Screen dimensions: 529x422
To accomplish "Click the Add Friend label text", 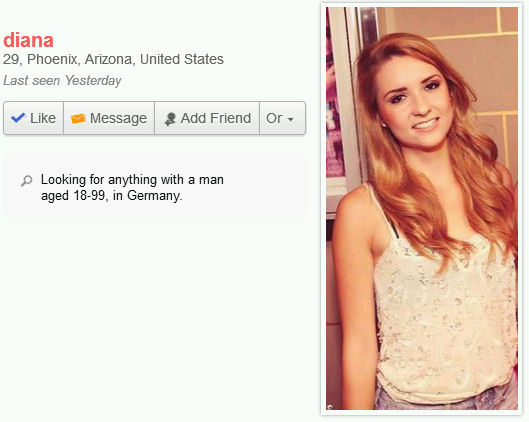I will [216, 118].
